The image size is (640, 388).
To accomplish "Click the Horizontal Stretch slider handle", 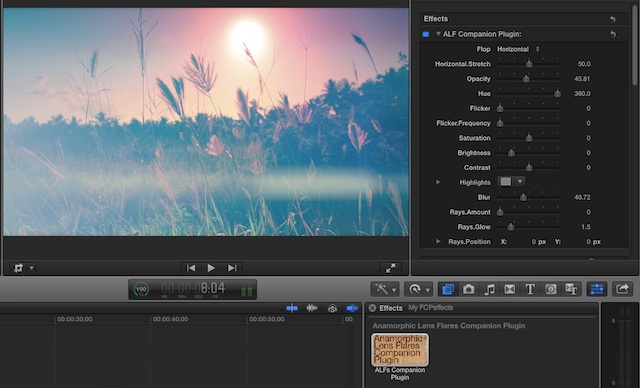I will coord(529,64).
